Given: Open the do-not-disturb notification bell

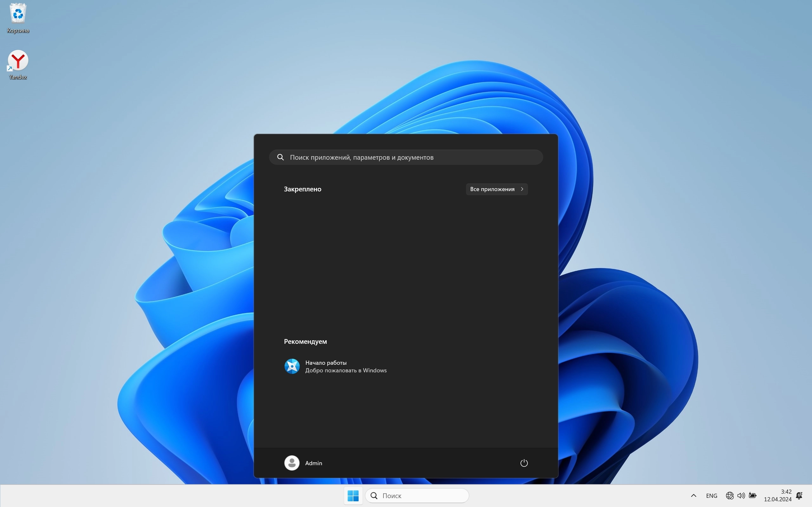Looking at the screenshot, I should (799, 495).
